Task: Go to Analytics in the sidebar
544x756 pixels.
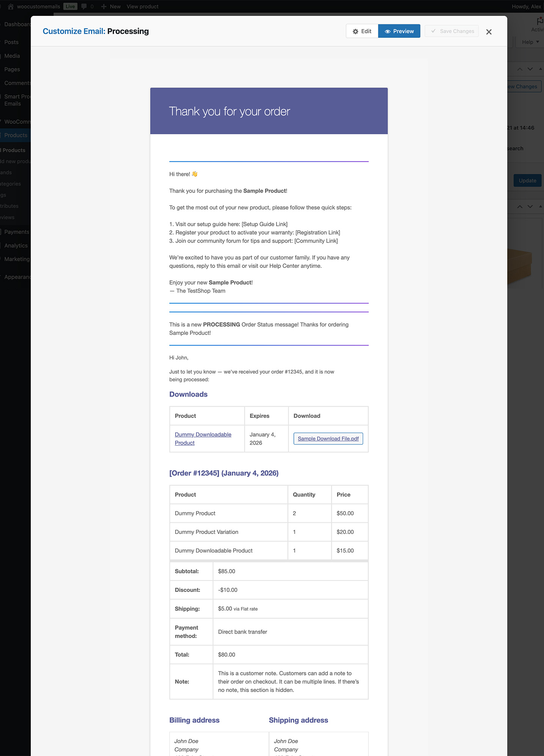Action: [x=16, y=246]
